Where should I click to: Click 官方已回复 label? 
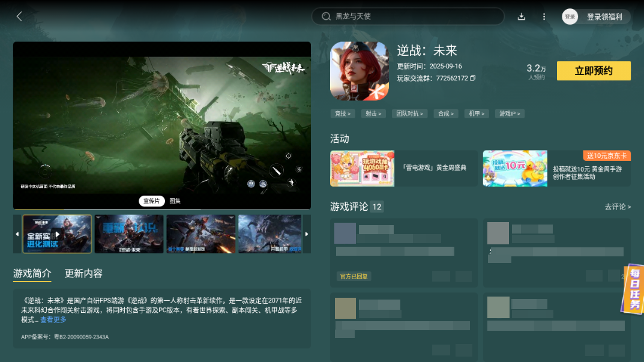354,277
